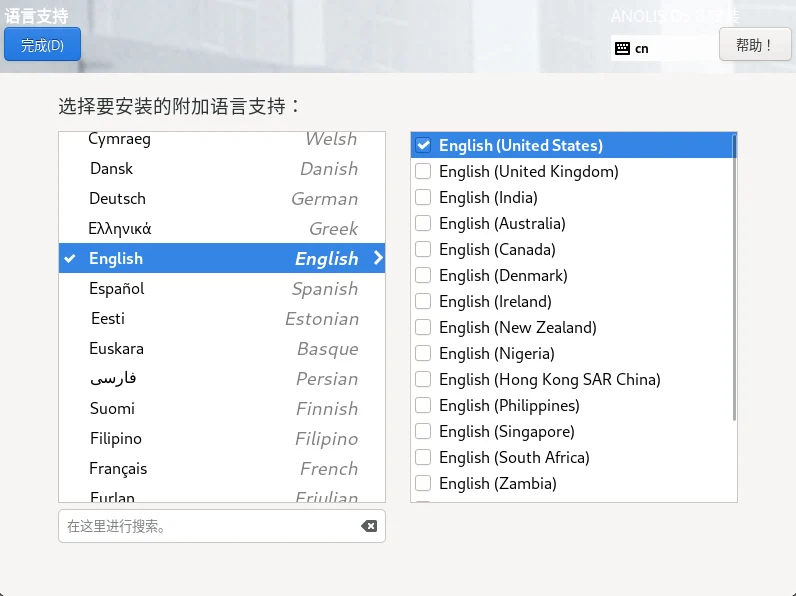Check the English (Philippines) checkbox
Viewport: 796px width, 596px height.
click(x=423, y=405)
